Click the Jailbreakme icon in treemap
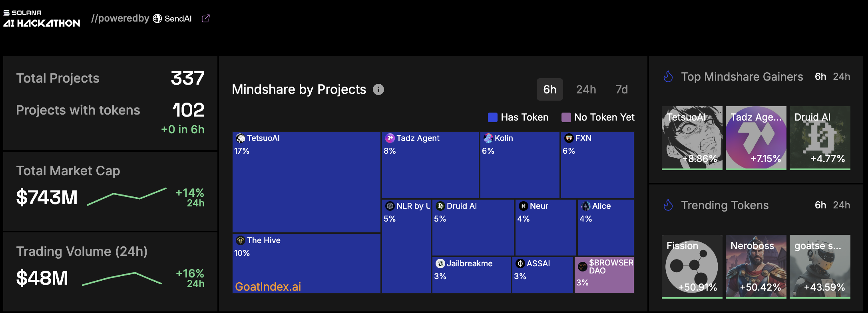The image size is (868, 313). [440, 263]
